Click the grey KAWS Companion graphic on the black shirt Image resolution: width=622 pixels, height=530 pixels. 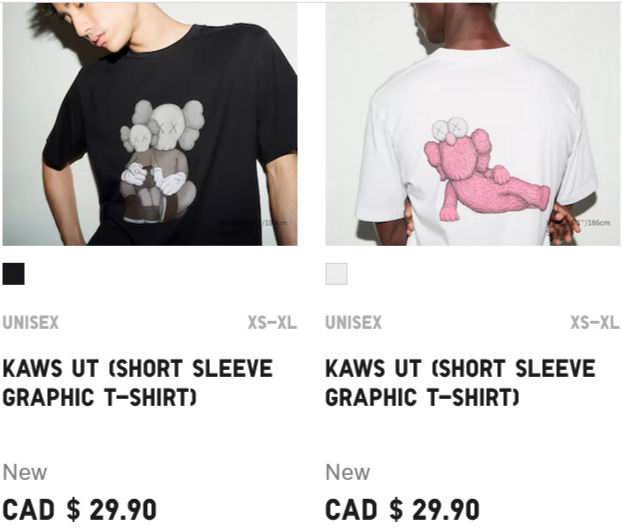(161, 161)
